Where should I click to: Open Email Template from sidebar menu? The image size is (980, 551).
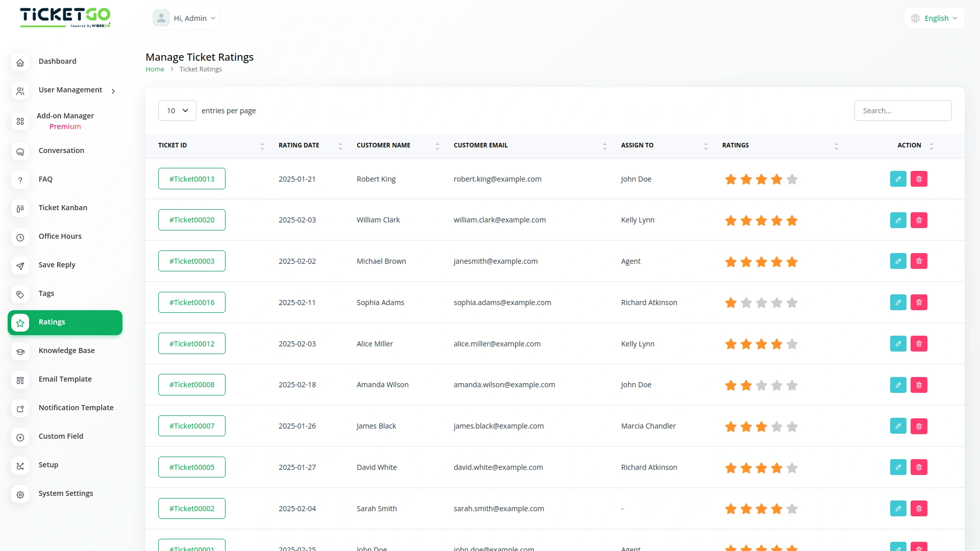65,379
